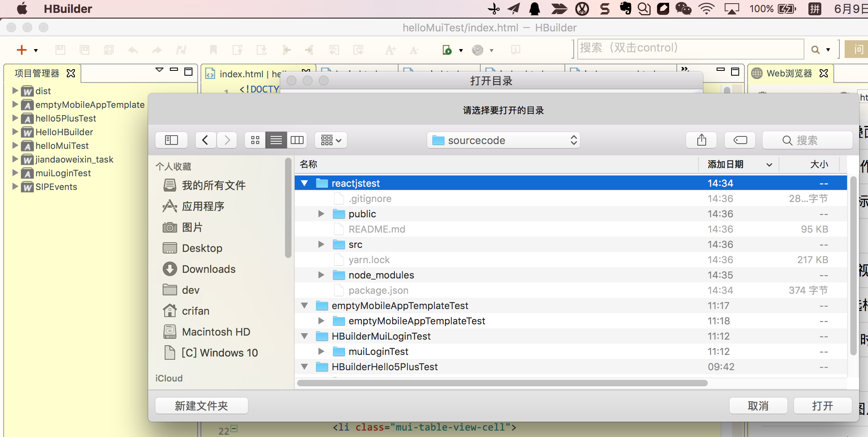Collapse the reactjstest folder

point(305,183)
